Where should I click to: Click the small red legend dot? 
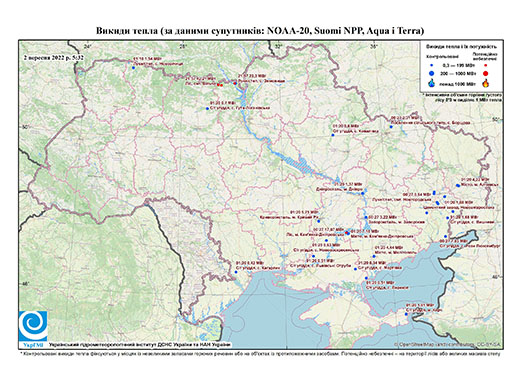pyautogui.click(x=486, y=65)
